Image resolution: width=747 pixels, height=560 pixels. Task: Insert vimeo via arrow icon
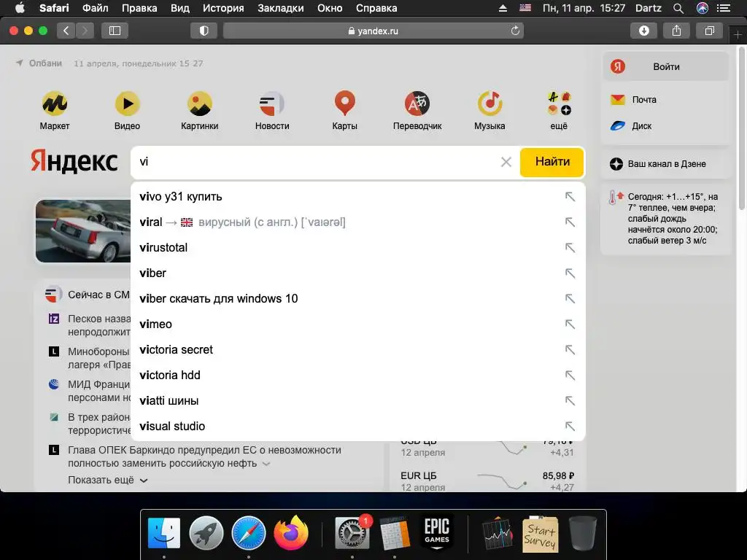570,324
